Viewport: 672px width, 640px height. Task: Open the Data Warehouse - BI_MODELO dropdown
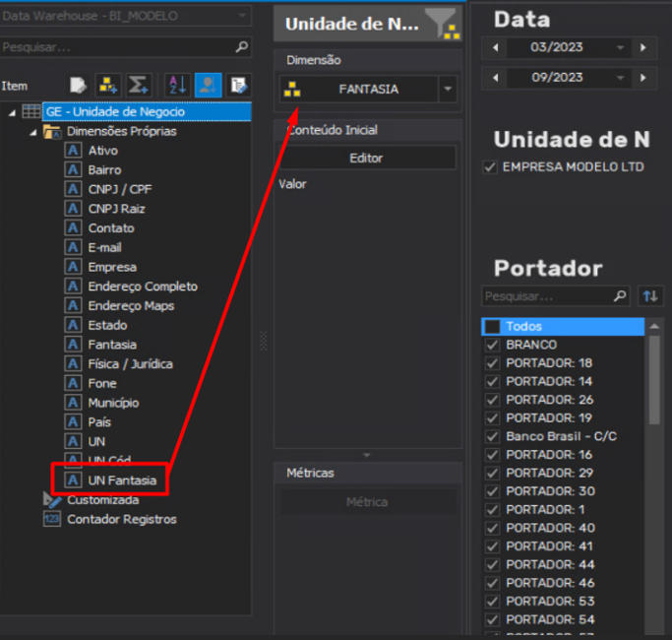(242, 16)
